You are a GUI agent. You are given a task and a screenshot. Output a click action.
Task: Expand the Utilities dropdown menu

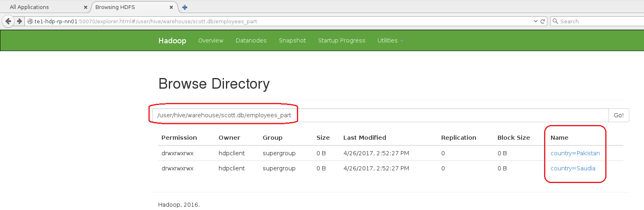tap(390, 40)
